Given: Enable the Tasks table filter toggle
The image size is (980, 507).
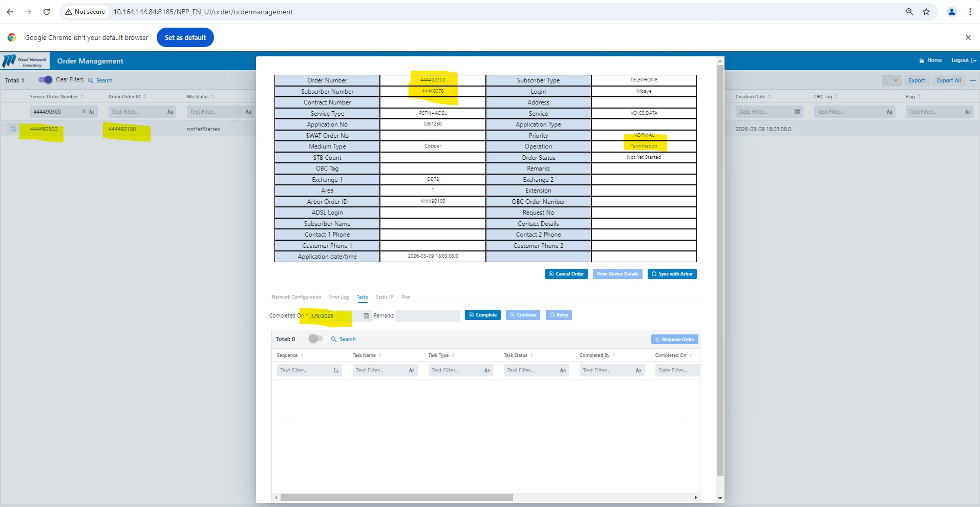Looking at the screenshot, I should point(315,339).
